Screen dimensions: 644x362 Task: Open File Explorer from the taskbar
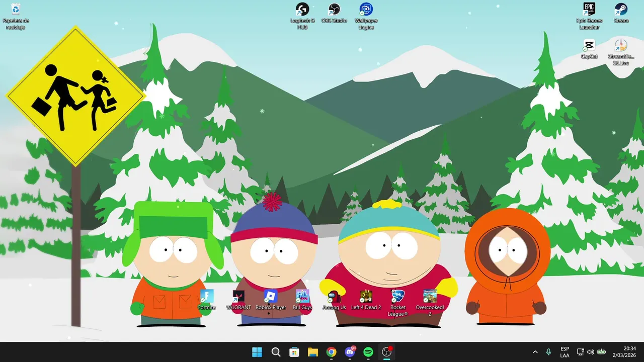pos(313,352)
